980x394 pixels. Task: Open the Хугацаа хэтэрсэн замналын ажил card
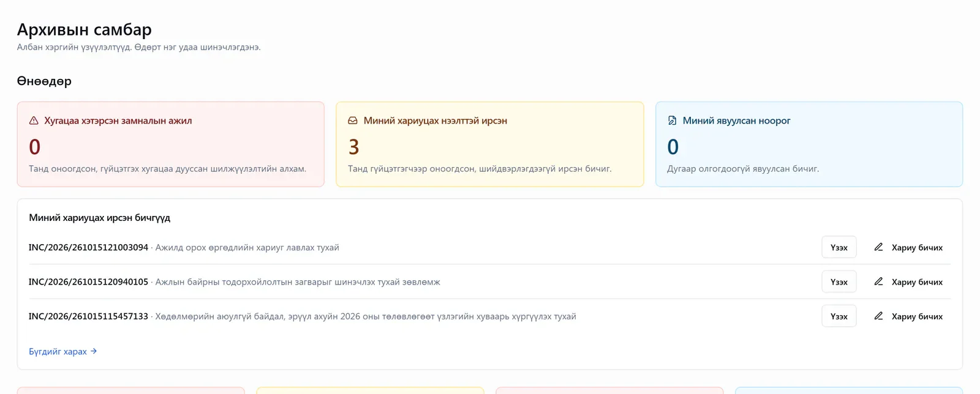(171, 144)
